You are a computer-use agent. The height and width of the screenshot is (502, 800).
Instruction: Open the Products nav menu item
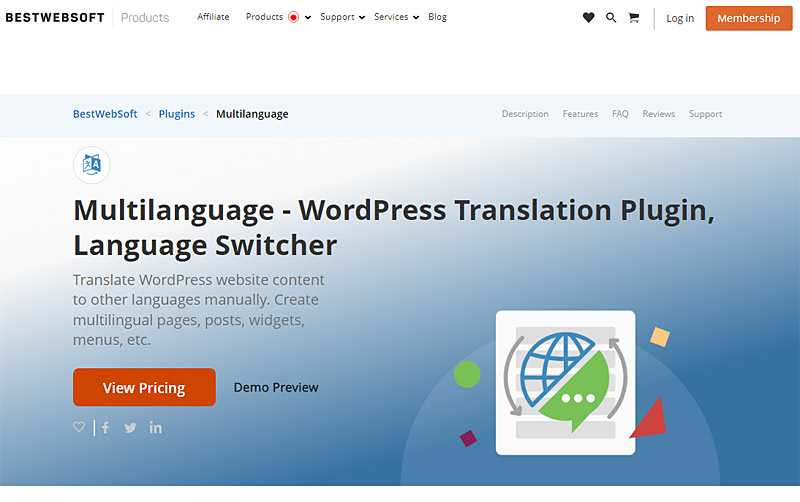pos(264,17)
